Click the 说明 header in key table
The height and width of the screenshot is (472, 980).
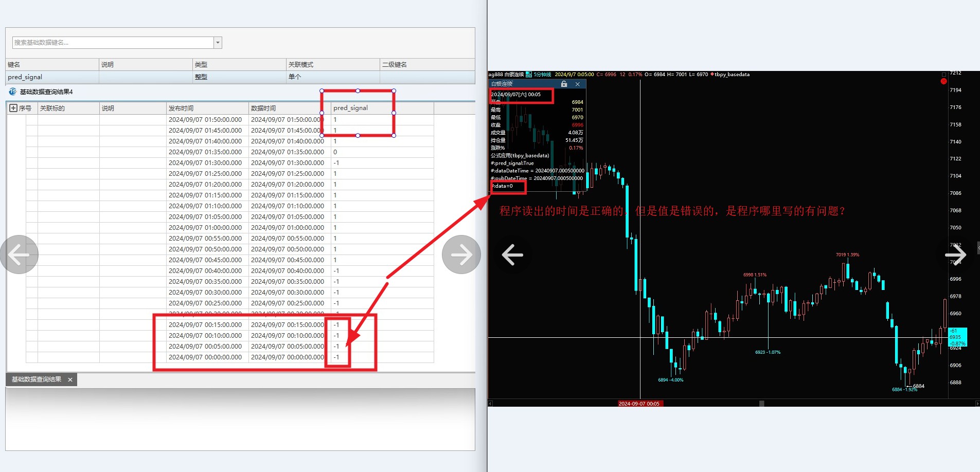tap(146, 64)
